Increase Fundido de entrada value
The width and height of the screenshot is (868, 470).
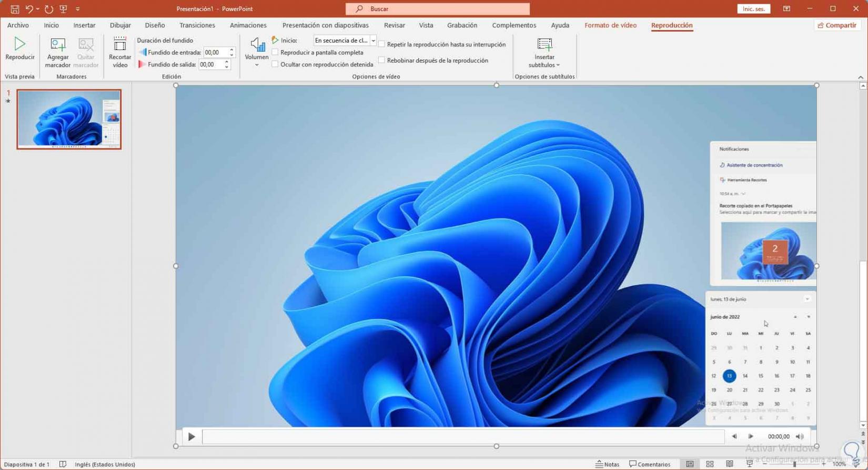(231, 50)
